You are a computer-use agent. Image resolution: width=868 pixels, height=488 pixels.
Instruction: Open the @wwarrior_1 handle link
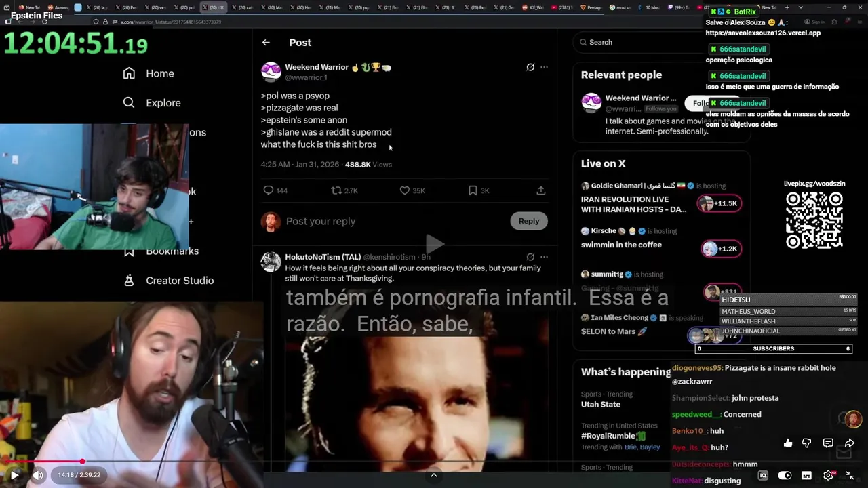coord(307,77)
